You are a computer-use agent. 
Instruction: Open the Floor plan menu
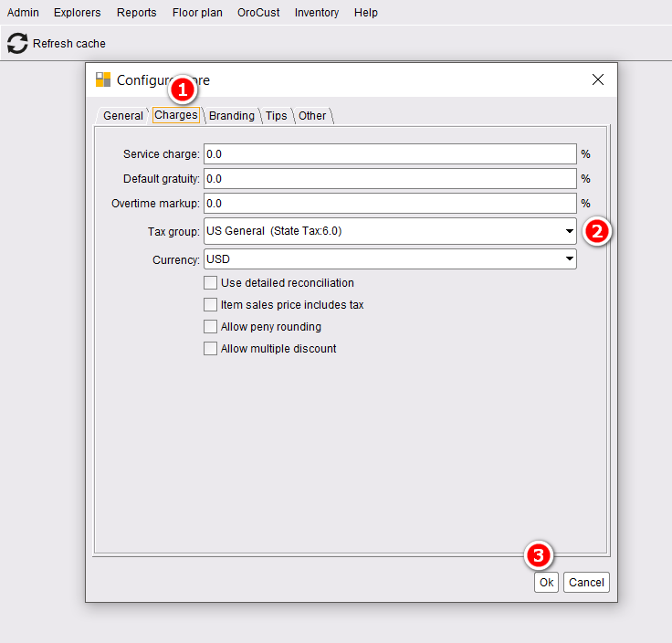[x=197, y=13]
